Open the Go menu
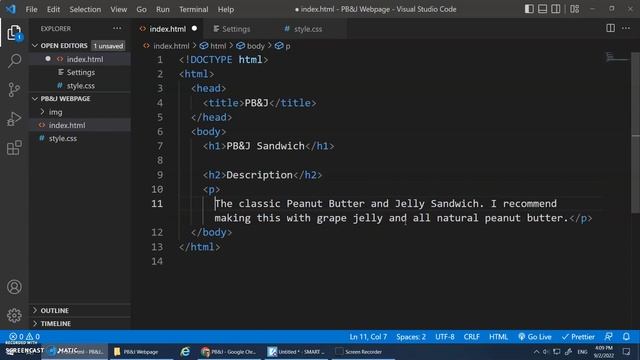This screenshot has width=640, height=360. pyautogui.click(x=141, y=9)
